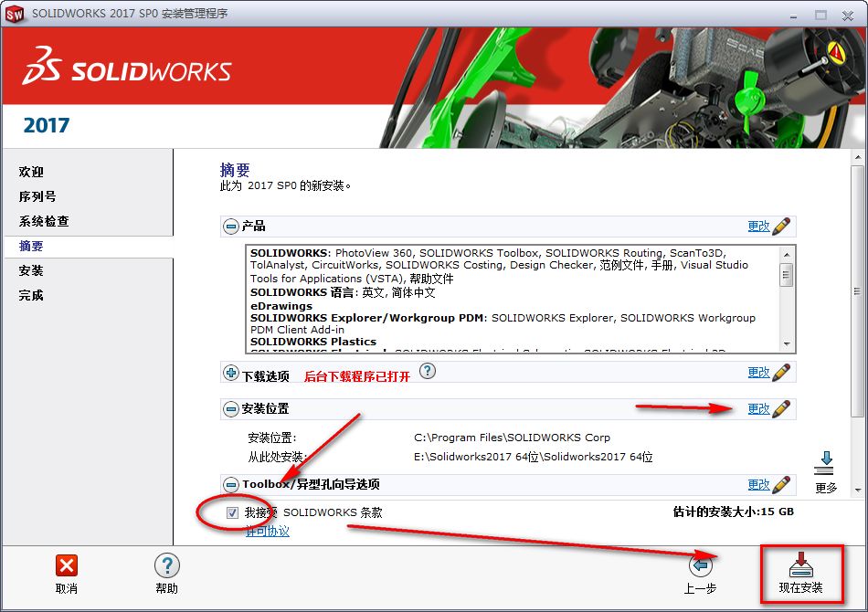
Task: Click the pencil edit icon for 下载选项
Action: pos(782,371)
